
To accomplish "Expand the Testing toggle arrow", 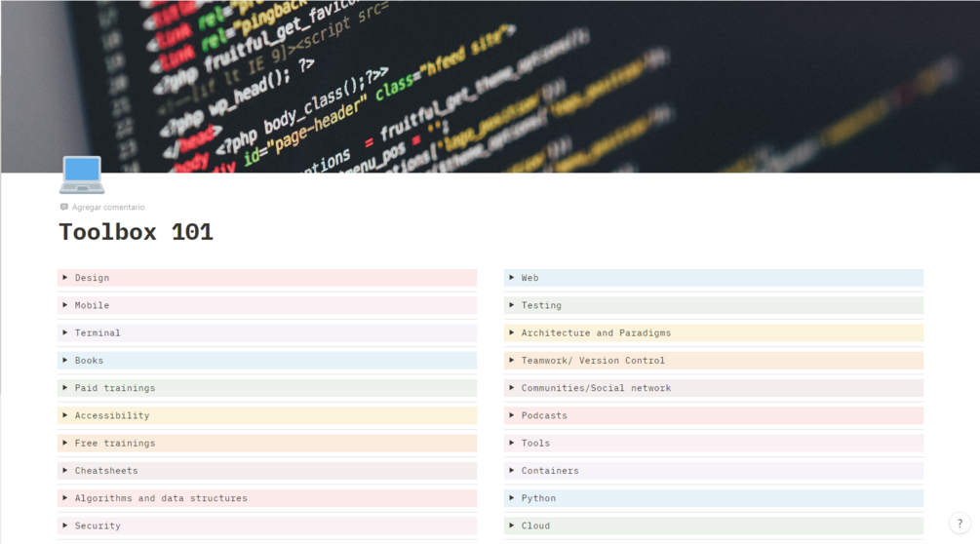I will click(512, 305).
